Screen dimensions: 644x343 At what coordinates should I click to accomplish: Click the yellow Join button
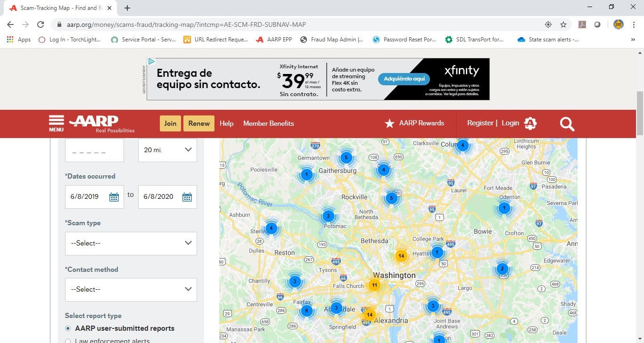(170, 123)
